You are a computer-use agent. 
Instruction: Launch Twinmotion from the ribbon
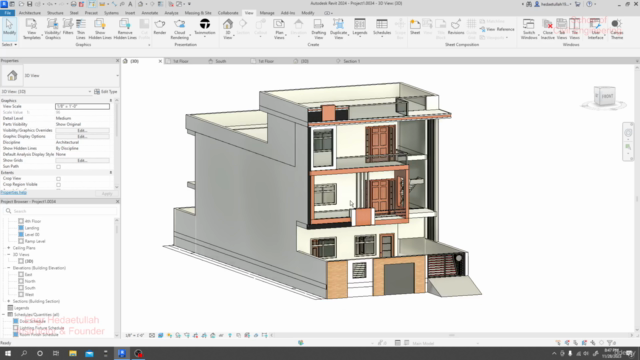click(205, 27)
